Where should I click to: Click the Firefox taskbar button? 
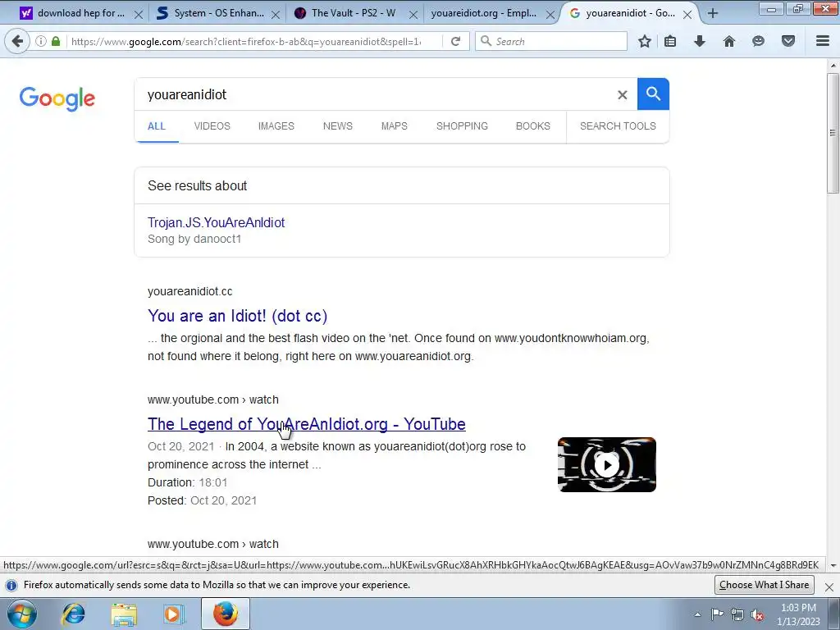coord(226,614)
